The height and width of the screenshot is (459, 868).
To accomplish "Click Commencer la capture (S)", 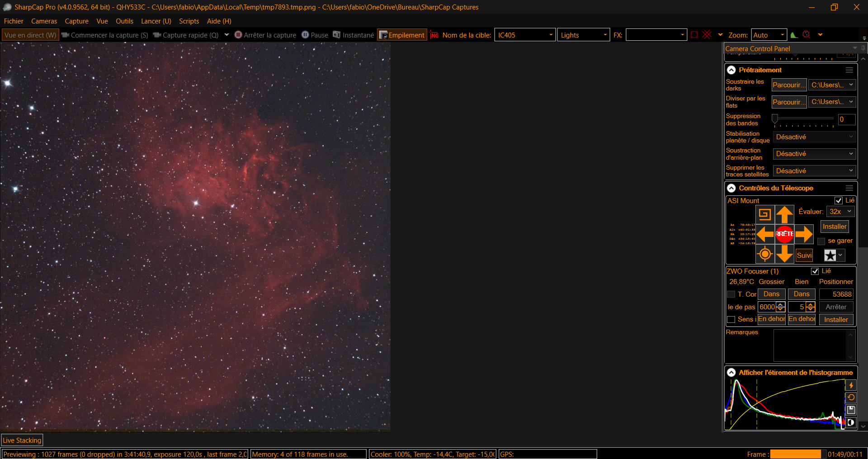I will [104, 35].
